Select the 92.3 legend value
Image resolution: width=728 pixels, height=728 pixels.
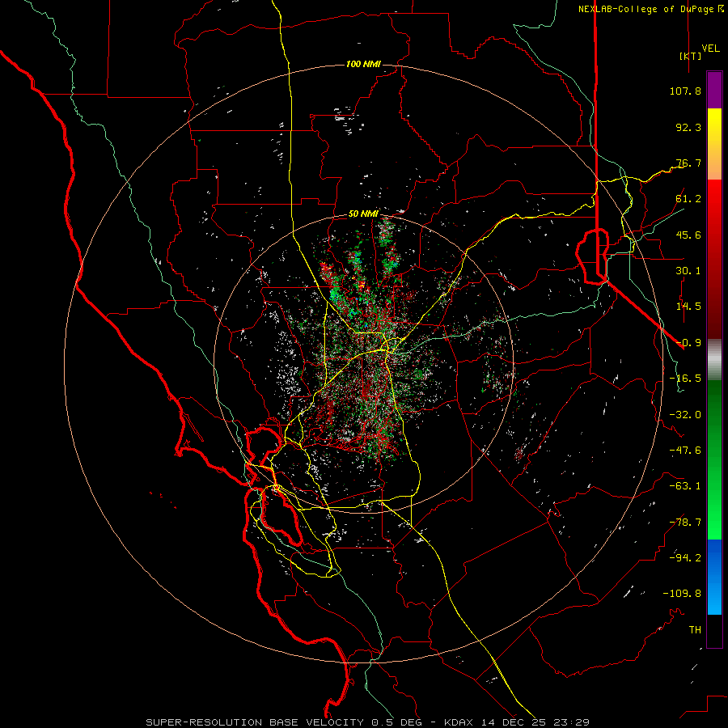[688, 127]
